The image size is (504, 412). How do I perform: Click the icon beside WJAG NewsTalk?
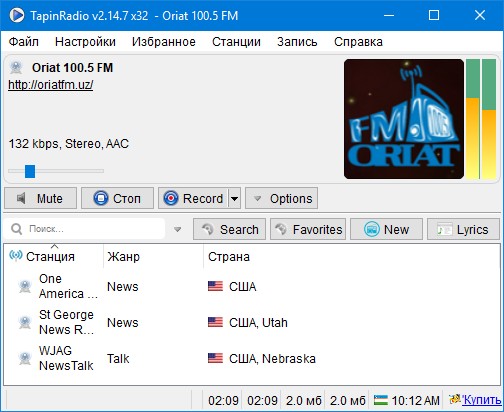tap(25, 358)
